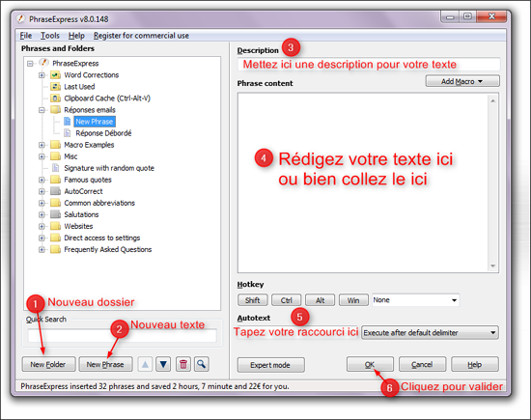Select the New Phrase tree item
Screen dimensions: 531x420
pyautogui.click(x=95, y=122)
